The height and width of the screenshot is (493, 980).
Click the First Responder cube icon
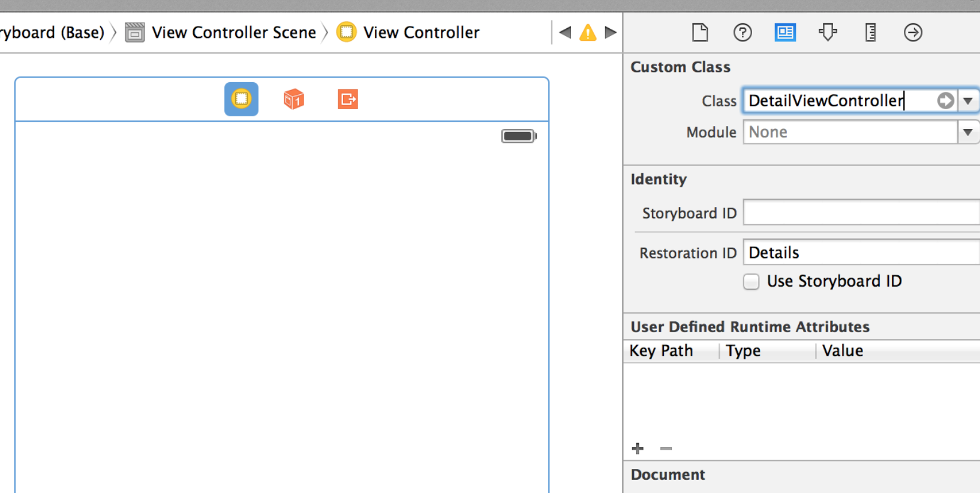[x=294, y=99]
